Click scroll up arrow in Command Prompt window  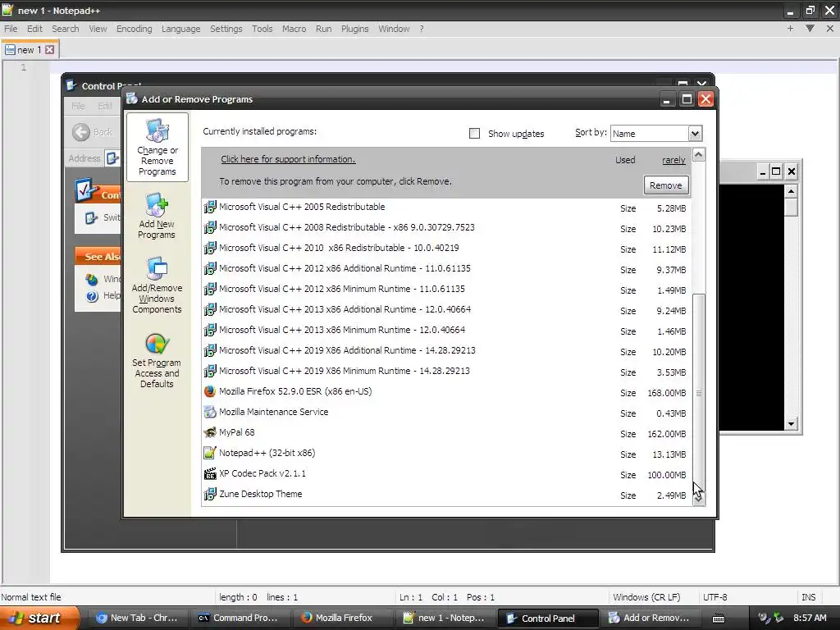[792, 191]
